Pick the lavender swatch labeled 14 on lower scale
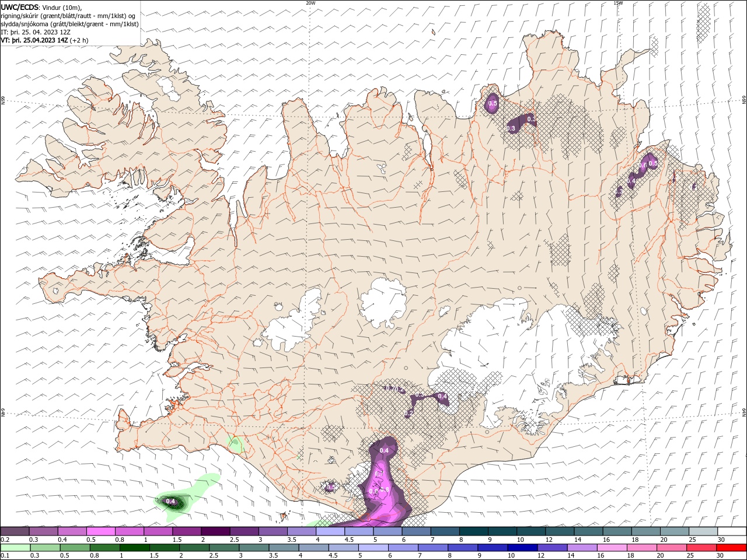Screen dimensions: 747x560 (x=583, y=548)
